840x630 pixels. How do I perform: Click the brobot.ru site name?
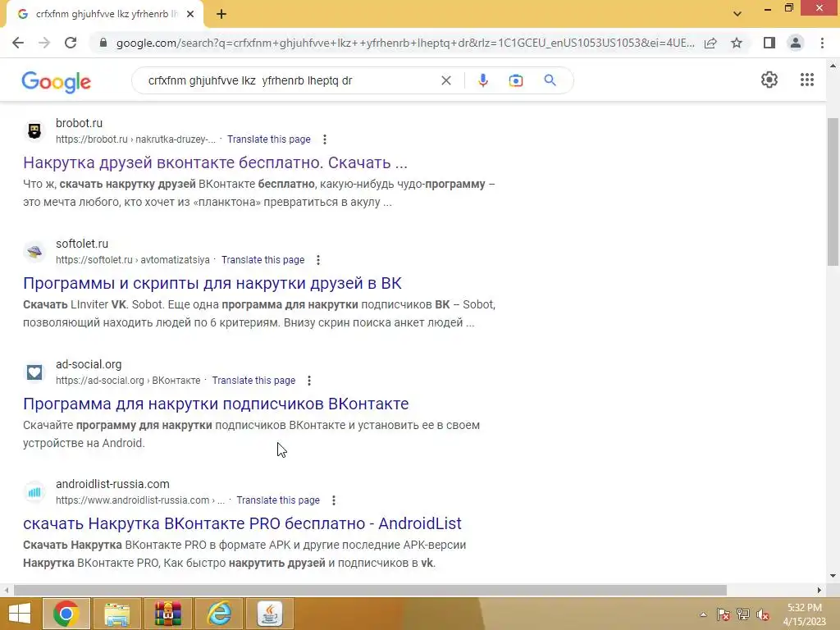[x=79, y=123]
